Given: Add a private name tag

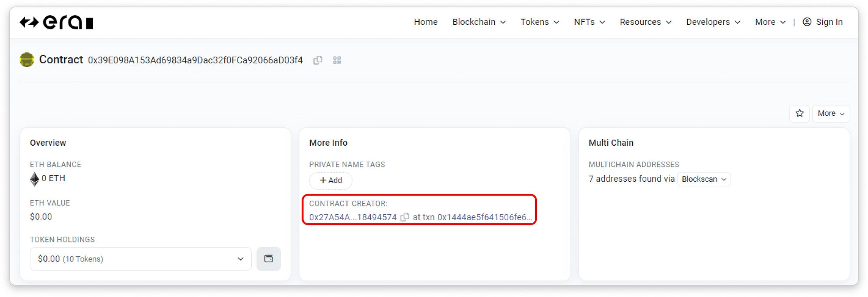Looking at the screenshot, I should coord(331,180).
